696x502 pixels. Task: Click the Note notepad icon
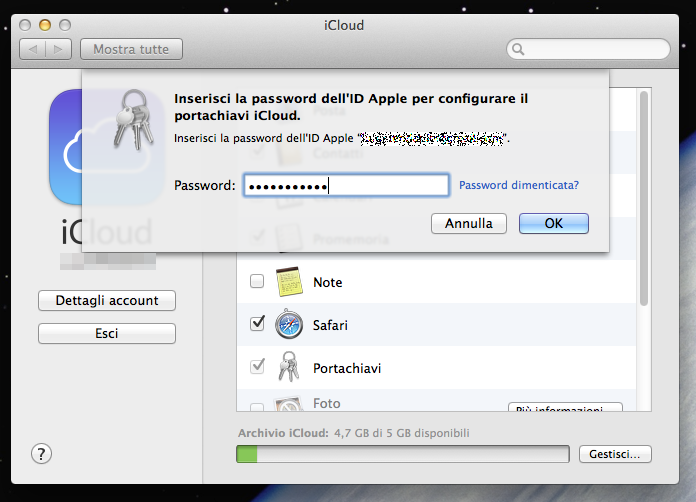click(x=289, y=281)
